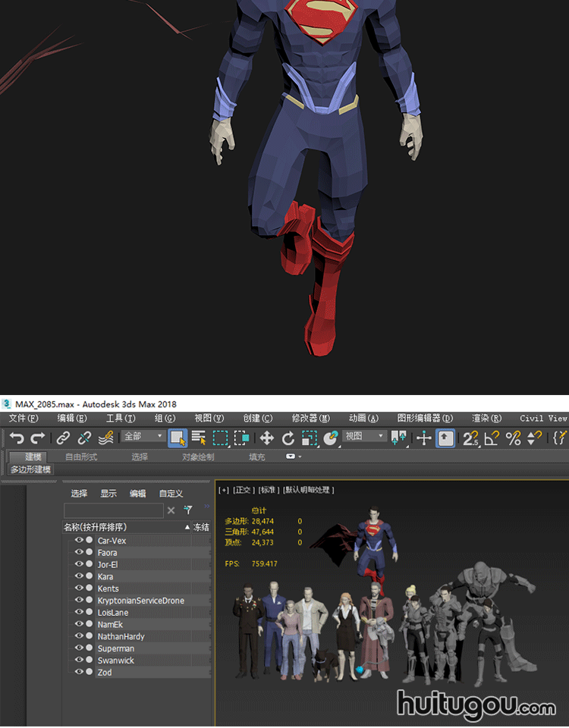Click the 多边形建模 panel button
This screenshot has height=728, width=569.
30,470
